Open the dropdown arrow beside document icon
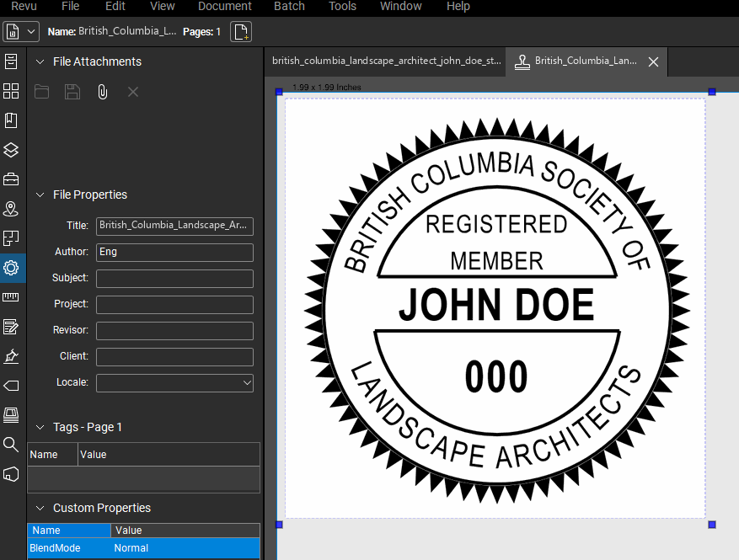Screen dimensions: 739x560 coord(31,31)
